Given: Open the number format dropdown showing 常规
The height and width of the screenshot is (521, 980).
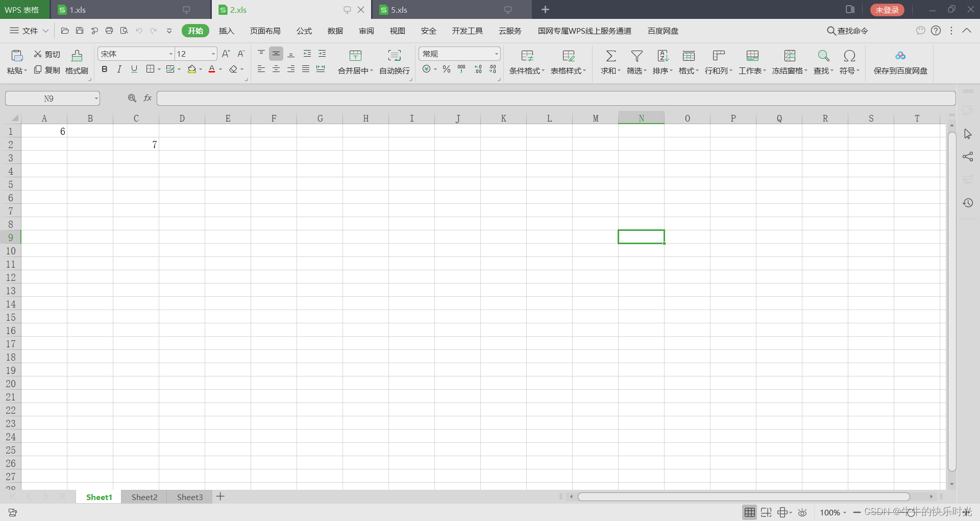Looking at the screenshot, I should point(496,54).
